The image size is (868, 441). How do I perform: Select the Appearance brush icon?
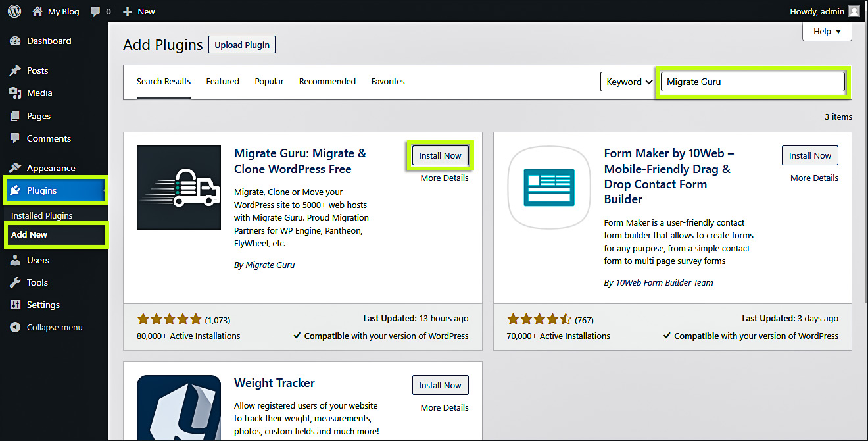click(x=15, y=167)
